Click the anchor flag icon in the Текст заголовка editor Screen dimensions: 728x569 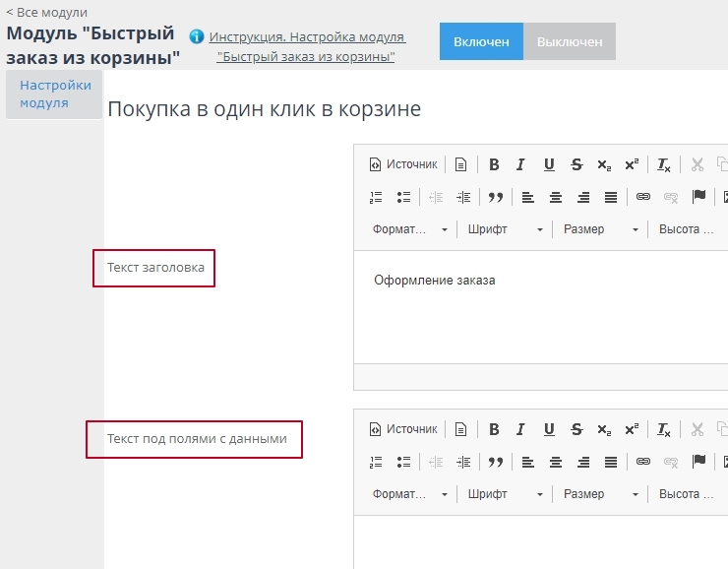698,197
